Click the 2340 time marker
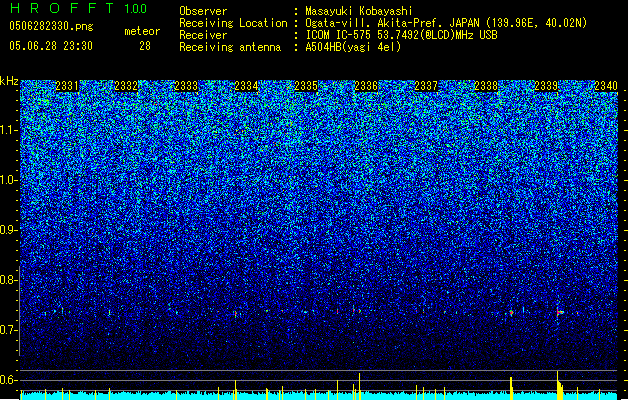The width and height of the screenshot is (629, 400). (x=606, y=86)
